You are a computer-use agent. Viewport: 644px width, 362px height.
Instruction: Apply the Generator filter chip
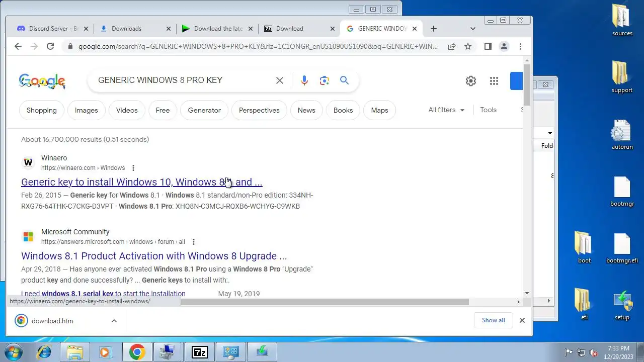coord(204,110)
